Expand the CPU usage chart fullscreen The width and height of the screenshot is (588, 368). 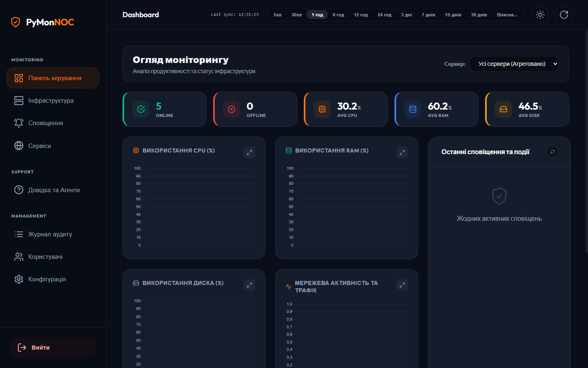tap(249, 153)
